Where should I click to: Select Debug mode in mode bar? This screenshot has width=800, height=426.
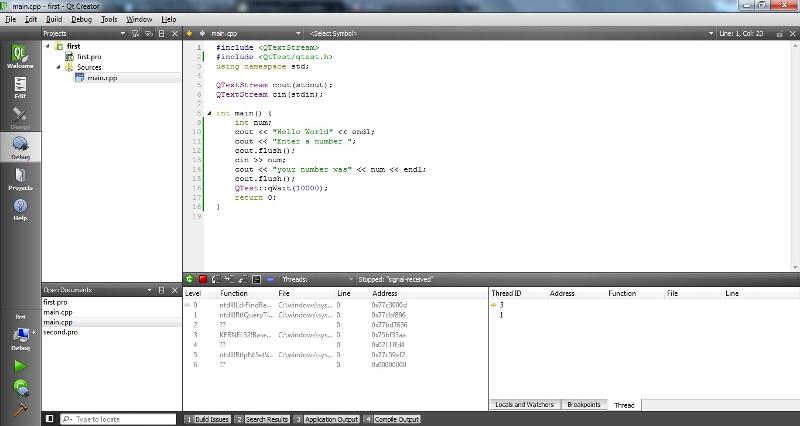coord(20,148)
